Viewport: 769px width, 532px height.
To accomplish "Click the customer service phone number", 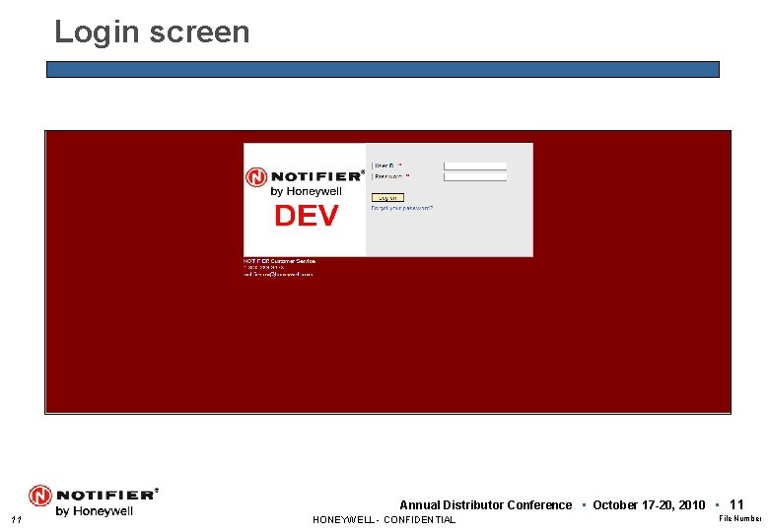I will pos(263,267).
